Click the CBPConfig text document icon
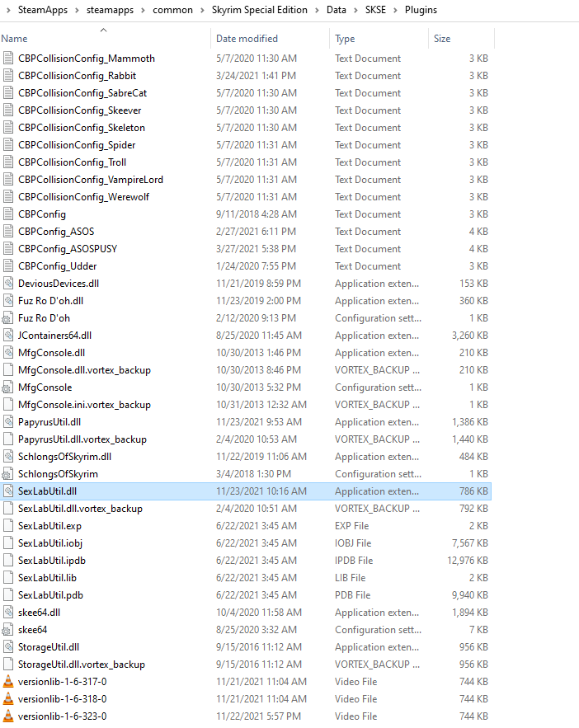The width and height of the screenshot is (579, 728). (x=8, y=214)
